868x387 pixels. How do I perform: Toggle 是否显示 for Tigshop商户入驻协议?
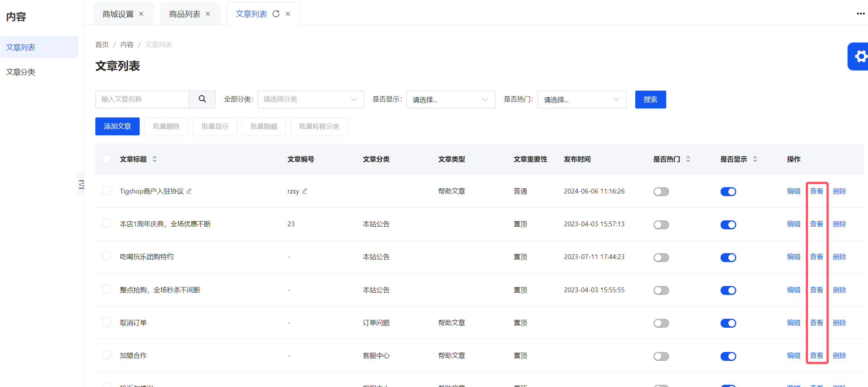click(728, 192)
